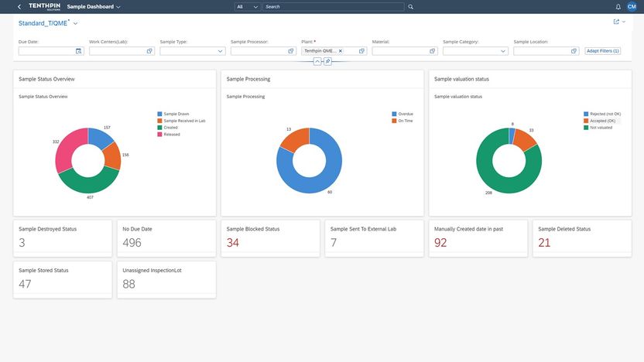Click the Tenthpin Solutions logo

point(44,6)
